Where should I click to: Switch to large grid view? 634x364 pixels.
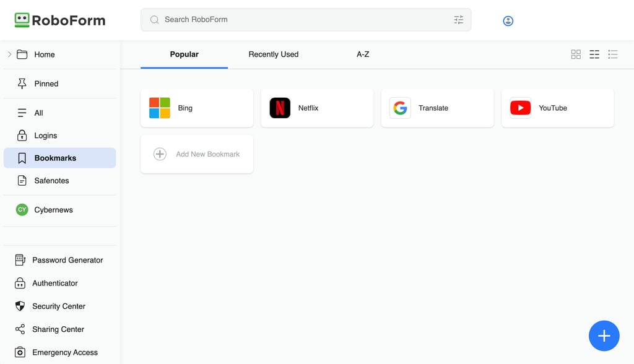pyautogui.click(x=576, y=54)
